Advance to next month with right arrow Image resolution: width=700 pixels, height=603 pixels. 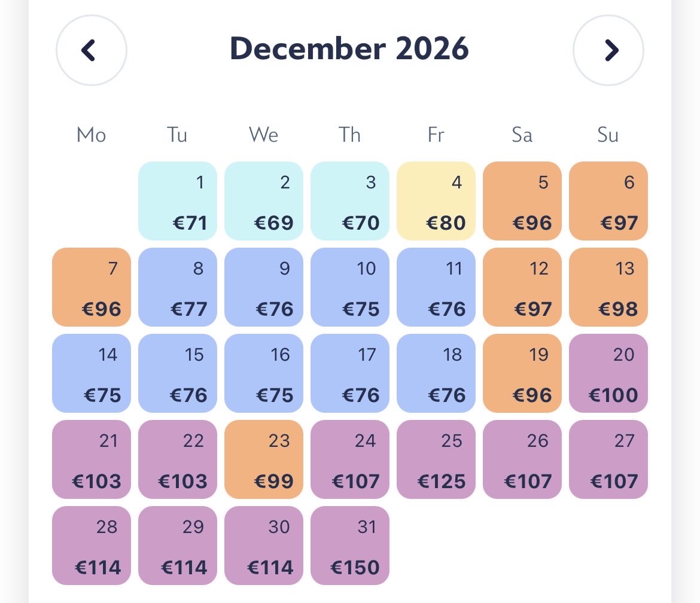coord(608,50)
